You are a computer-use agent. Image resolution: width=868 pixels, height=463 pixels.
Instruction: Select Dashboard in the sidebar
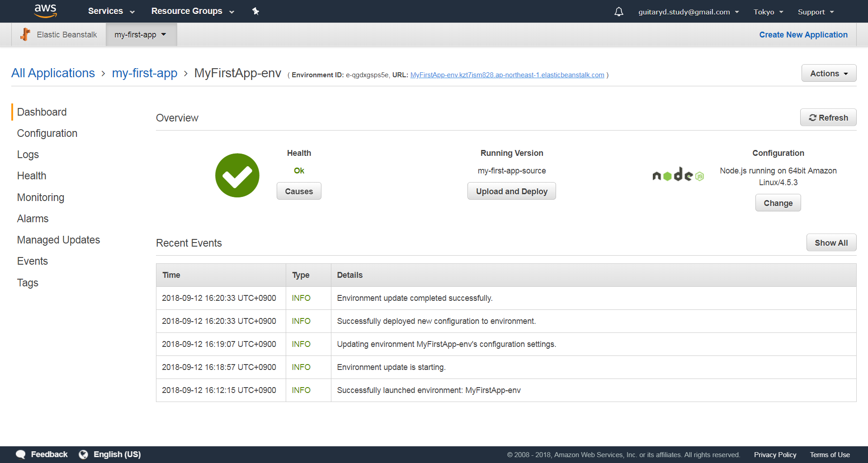point(42,112)
